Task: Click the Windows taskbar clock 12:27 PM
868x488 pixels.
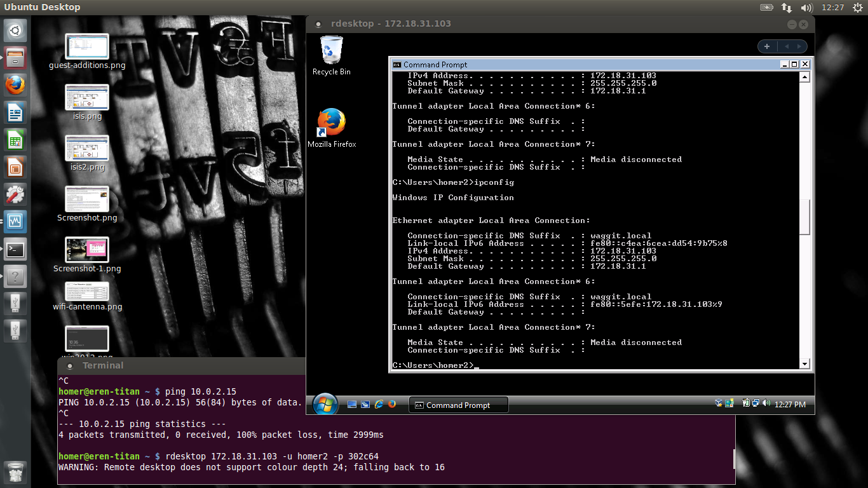Action: click(790, 405)
